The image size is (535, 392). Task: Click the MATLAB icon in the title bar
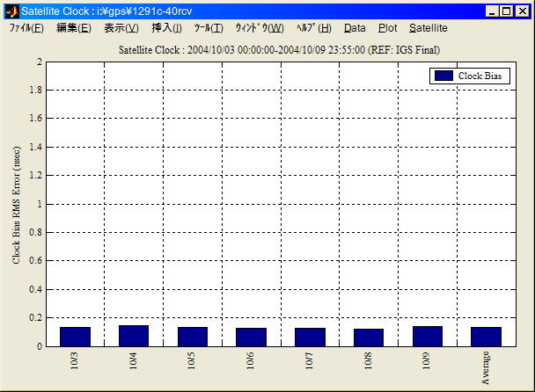(x=11, y=11)
